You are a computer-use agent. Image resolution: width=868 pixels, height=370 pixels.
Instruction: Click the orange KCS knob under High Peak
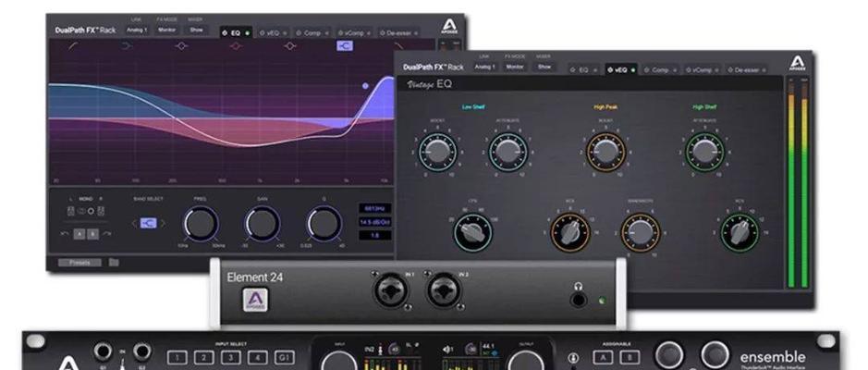tap(570, 232)
